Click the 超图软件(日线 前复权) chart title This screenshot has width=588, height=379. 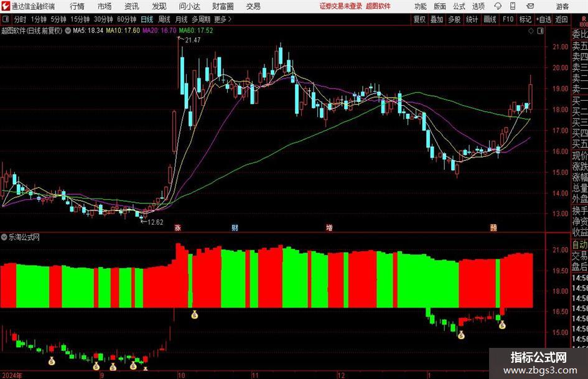point(32,30)
